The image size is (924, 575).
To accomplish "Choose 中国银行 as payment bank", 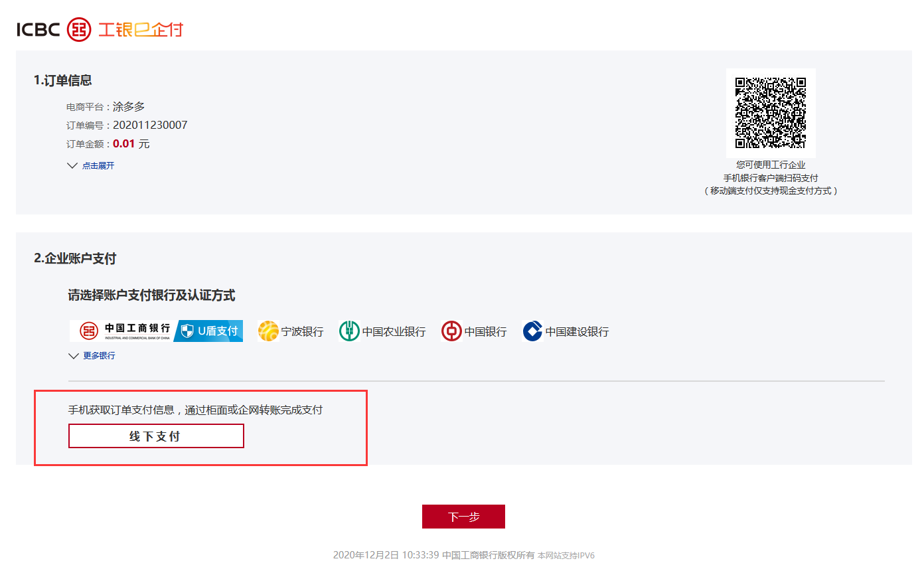I will click(474, 331).
